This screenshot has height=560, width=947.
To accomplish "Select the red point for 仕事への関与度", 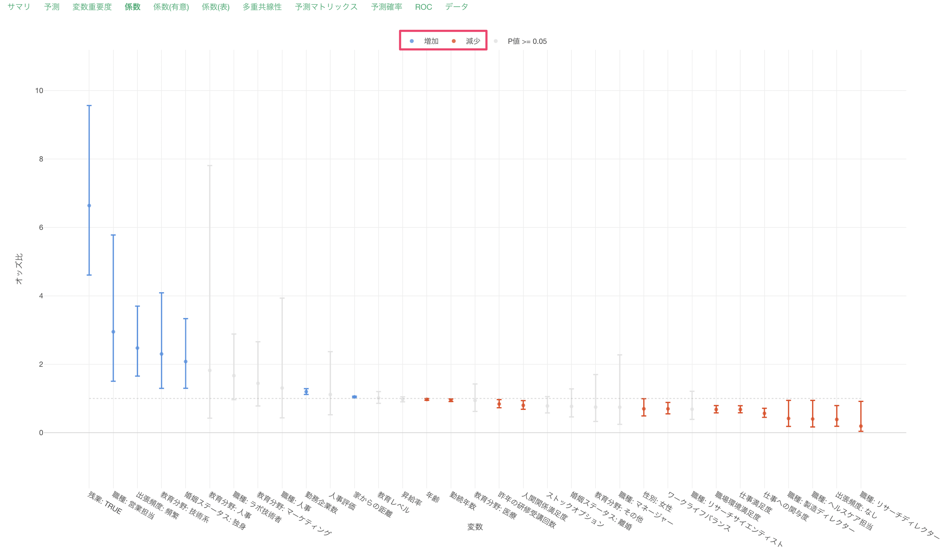I will pos(764,413).
